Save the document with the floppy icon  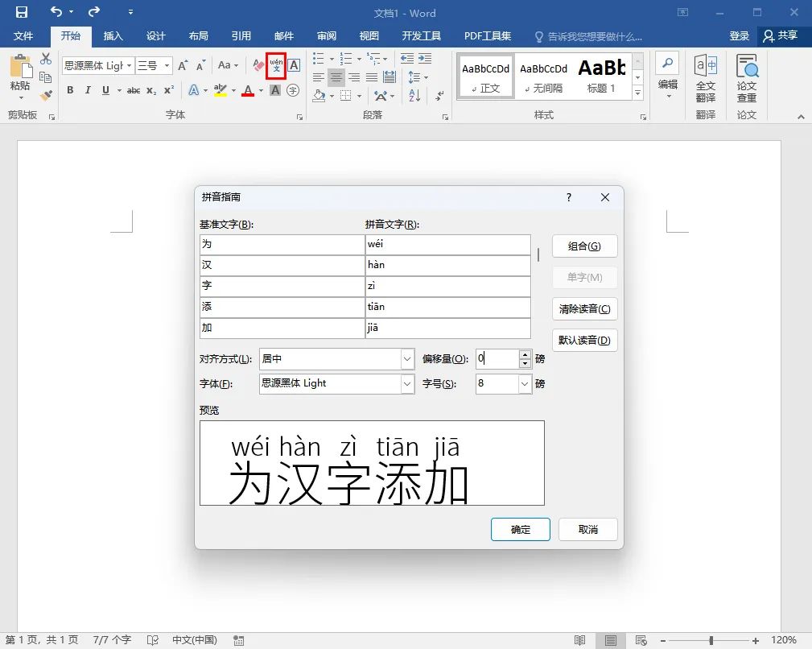[x=22, y=12]
